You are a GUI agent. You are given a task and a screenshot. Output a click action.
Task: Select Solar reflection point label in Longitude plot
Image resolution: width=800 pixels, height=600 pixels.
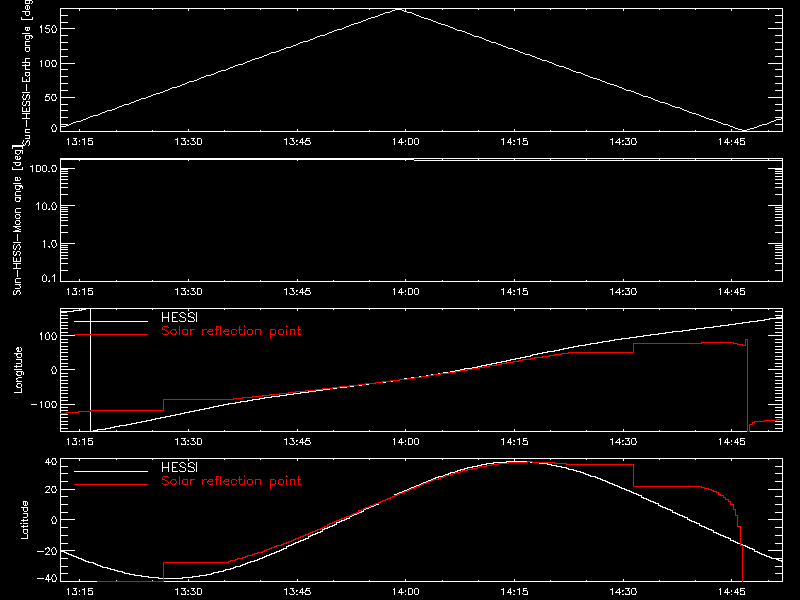[x=231, y=331]
